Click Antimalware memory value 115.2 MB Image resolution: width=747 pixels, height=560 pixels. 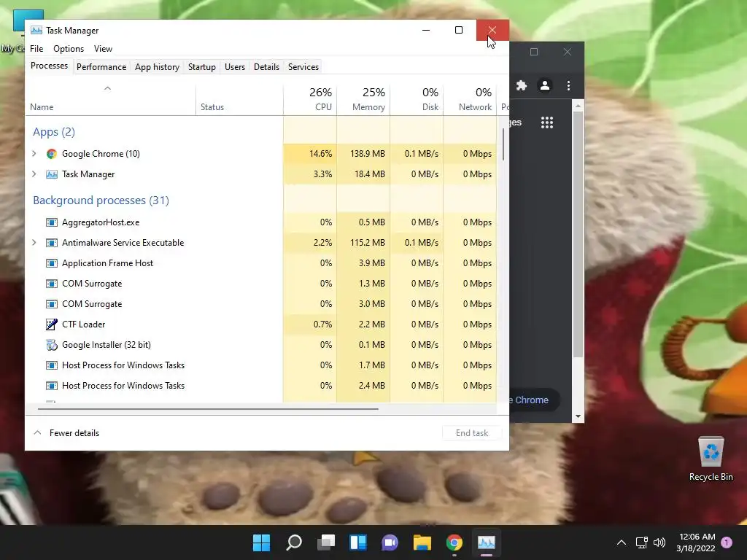pyautogui.click(x=368, y=243)
